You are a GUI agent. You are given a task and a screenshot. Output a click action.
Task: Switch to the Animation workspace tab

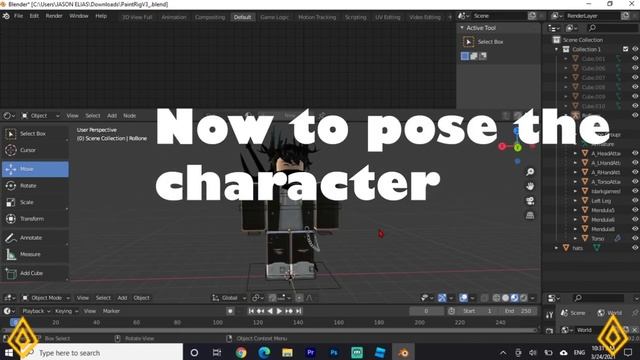pyautogui.click(x=174, y=17)
